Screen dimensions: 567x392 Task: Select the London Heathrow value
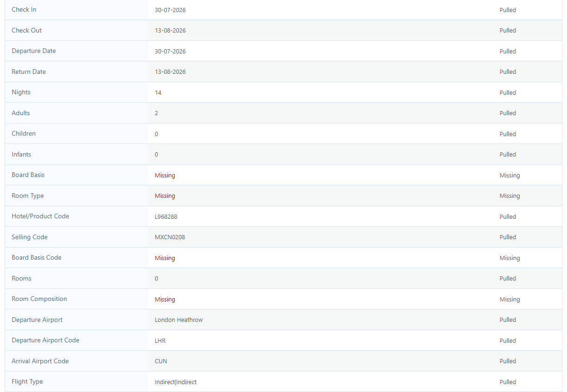179,320
